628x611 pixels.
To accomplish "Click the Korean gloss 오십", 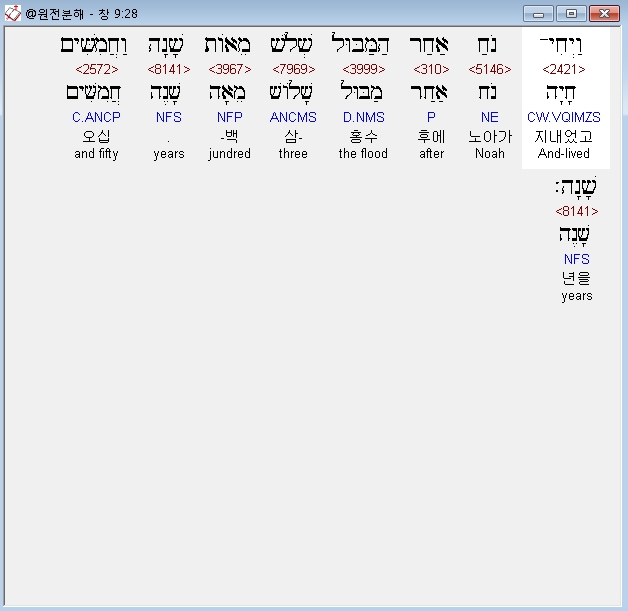I will pos(97,137).
